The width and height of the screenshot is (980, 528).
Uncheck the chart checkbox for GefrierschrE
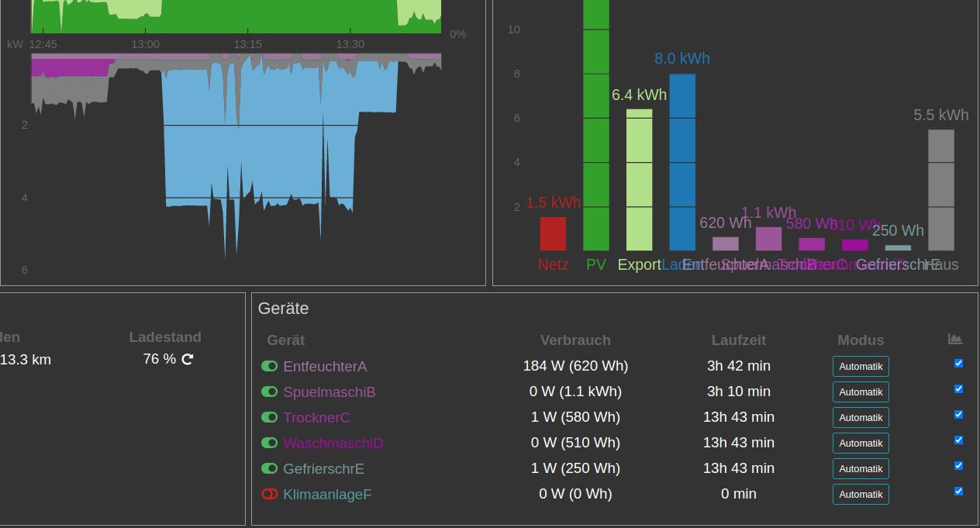pyautogui.click(x=958, y=465)
